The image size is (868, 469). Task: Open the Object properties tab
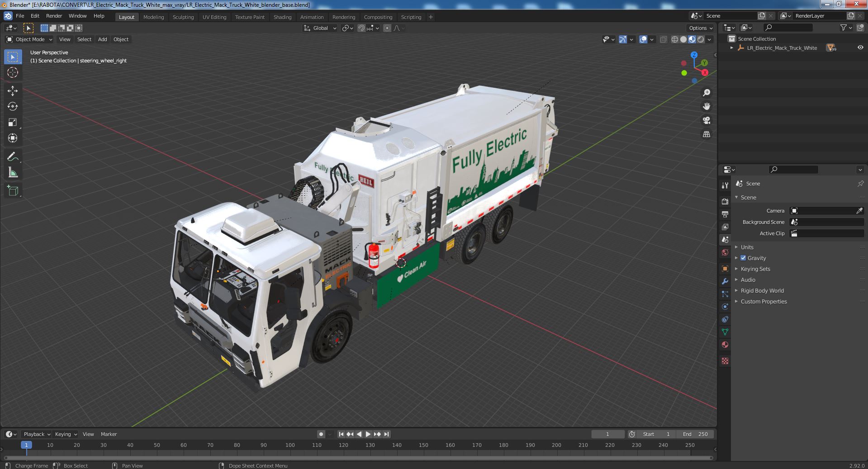[x=725, y=268]
